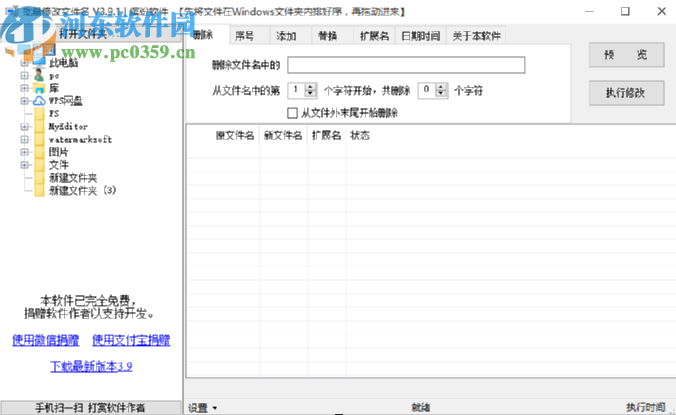Open the 使用支付宝捐赠 link
Viewport: 676px width, 415px height.
(131, 340)
